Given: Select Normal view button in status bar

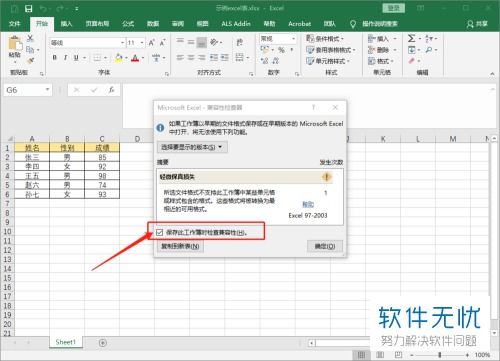Looking at the screenshot, I should tap(361, 355).
